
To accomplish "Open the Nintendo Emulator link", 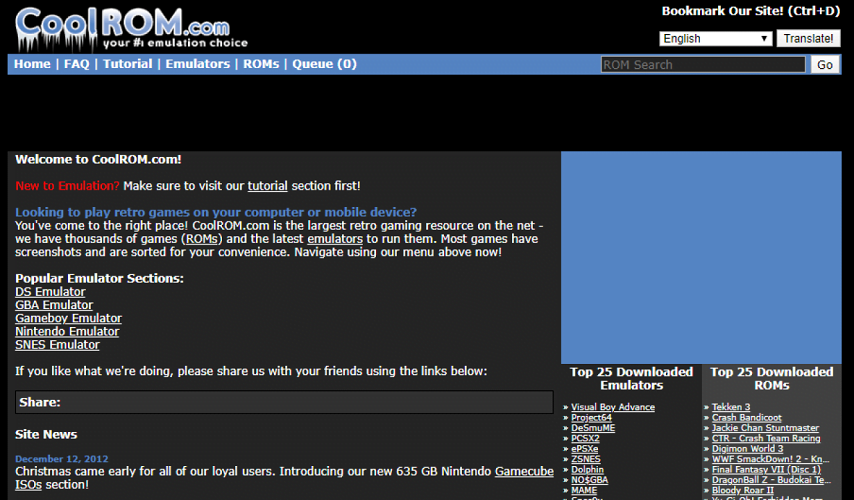I will click(67, 332).
